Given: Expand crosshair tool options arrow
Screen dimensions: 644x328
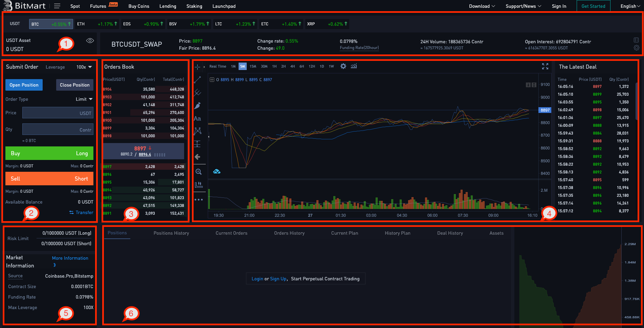Looking at the screenshot, I should pos(204,67).
